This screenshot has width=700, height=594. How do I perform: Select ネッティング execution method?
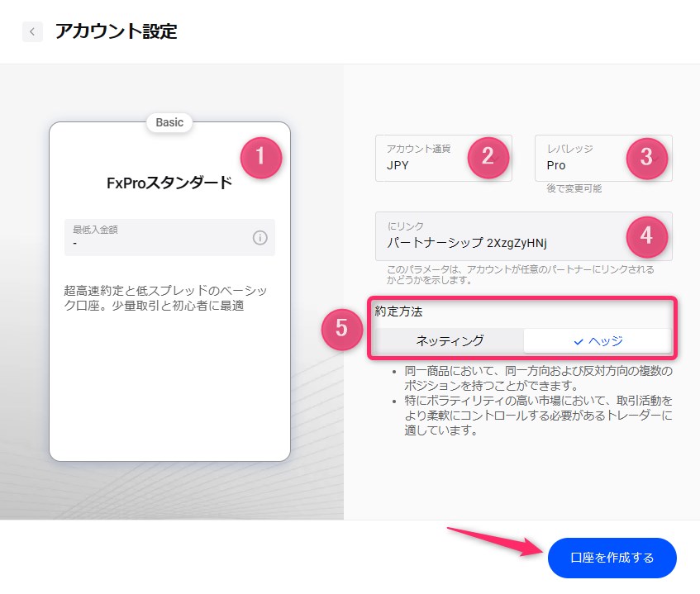pos(450,340)
